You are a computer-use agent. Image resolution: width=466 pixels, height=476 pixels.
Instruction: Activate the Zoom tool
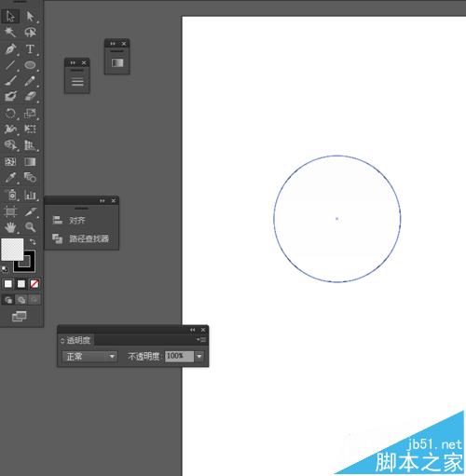point(30,227)
